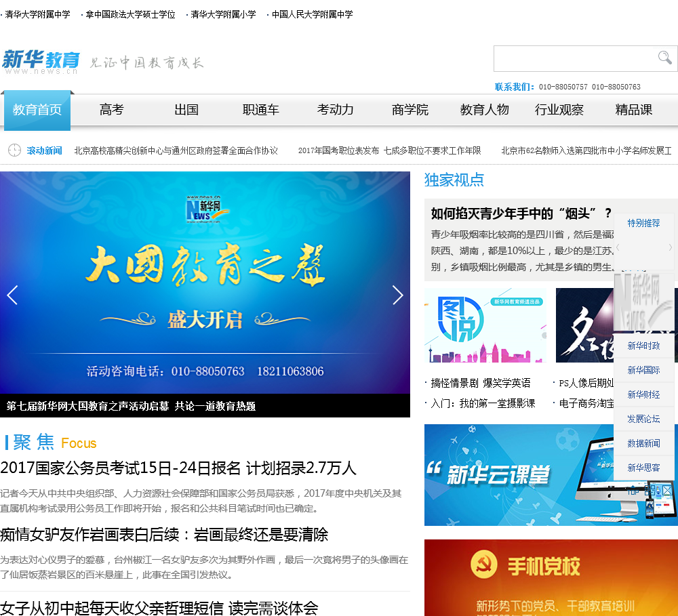The width and height of the screenshot is (678, 616).
Task: Open the 搞怪情景剧 爆笑学英语 link
Action: click(481, 383)
